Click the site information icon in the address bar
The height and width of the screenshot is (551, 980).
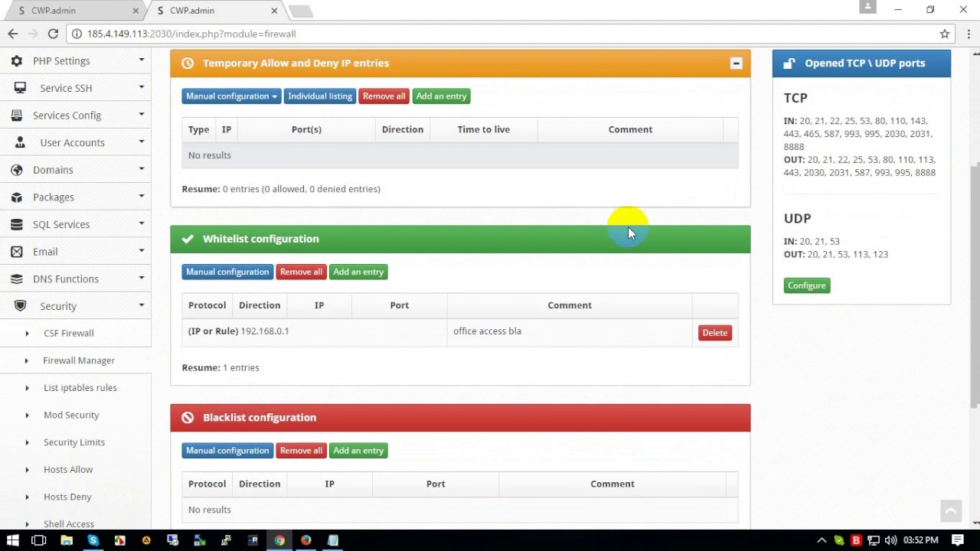77,34
